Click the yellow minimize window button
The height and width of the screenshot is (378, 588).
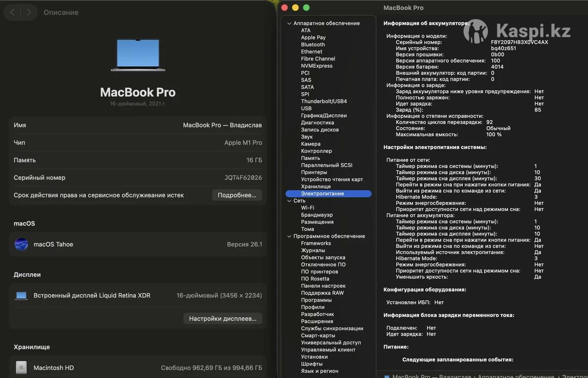click(295, 7)
